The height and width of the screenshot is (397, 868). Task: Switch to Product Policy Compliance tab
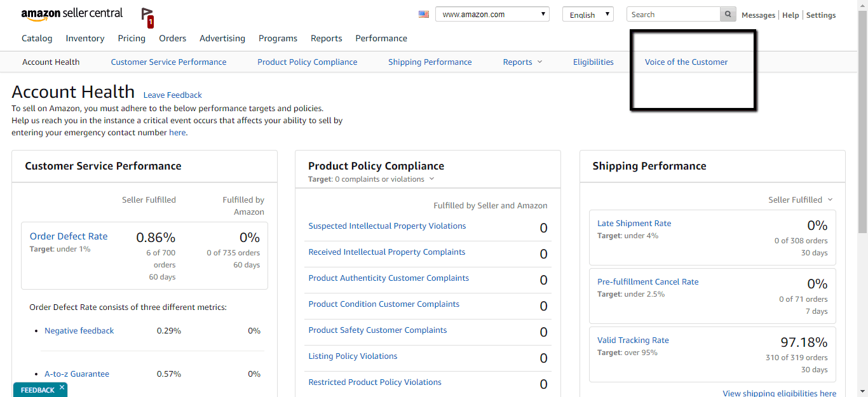(x=308, y=62)
